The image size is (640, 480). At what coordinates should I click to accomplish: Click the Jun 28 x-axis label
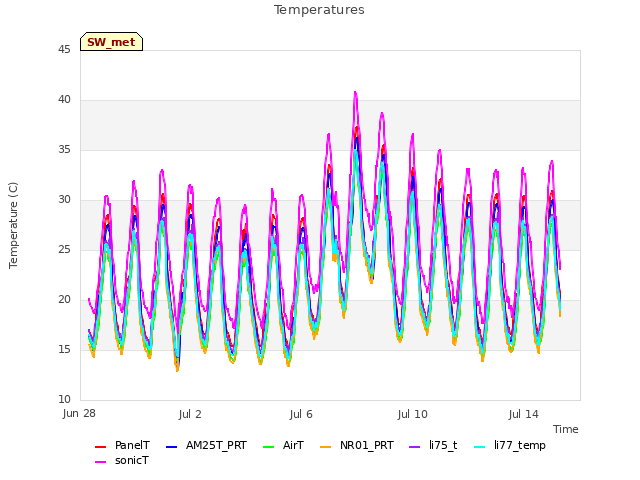pyautogui.click(x=79, y=414)
